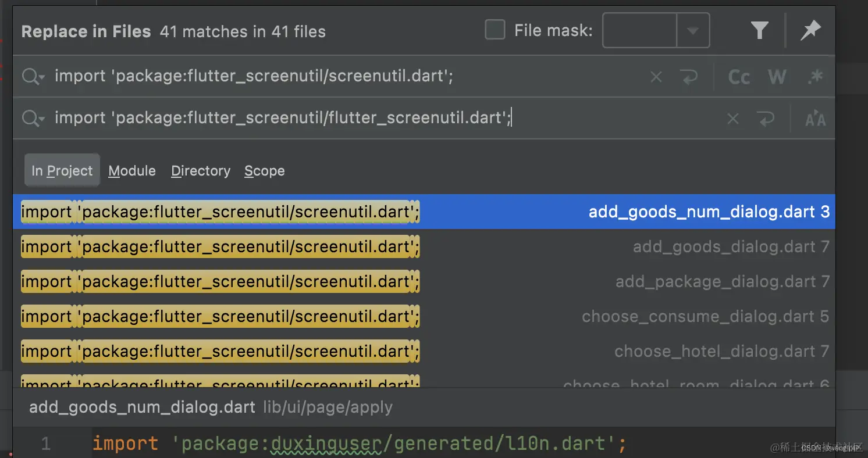
Task: Click the replace text input field
Action: [x=384, y=119]
